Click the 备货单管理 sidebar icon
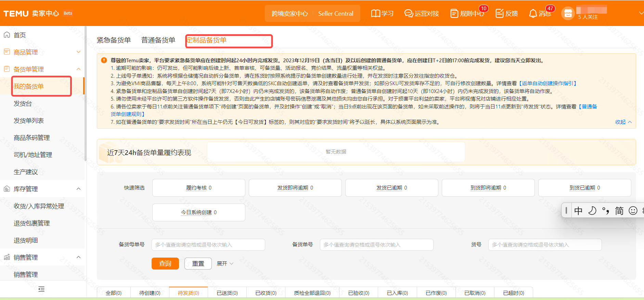 (x=7, y=69)
